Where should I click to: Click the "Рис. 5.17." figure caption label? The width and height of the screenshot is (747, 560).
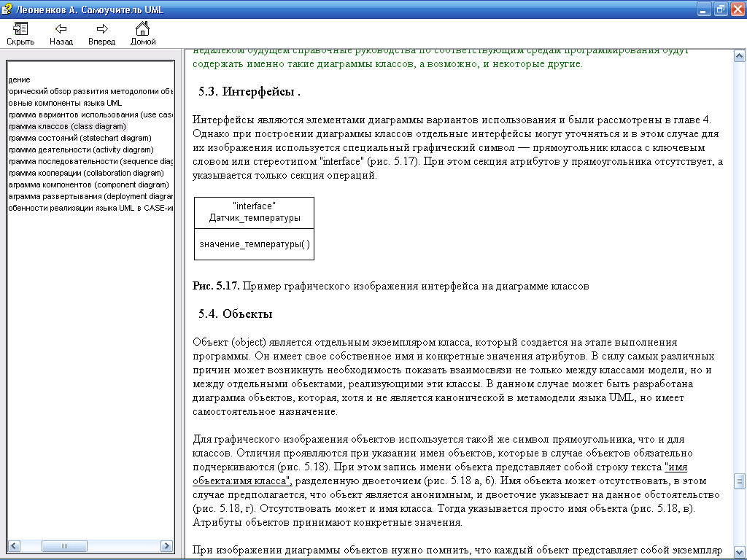[216, 286]
